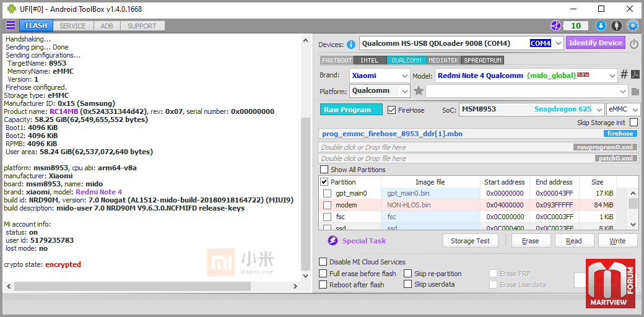644x317 pixels.
Task: Click the Android app icon in title bar
Action: [x=12, y=9]
